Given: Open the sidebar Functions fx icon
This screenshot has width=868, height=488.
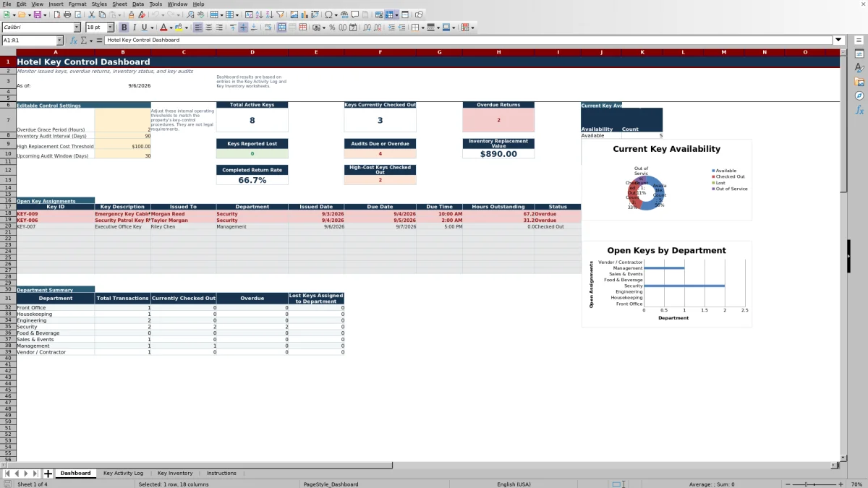Looking at the screenshot, I should 859,110.
